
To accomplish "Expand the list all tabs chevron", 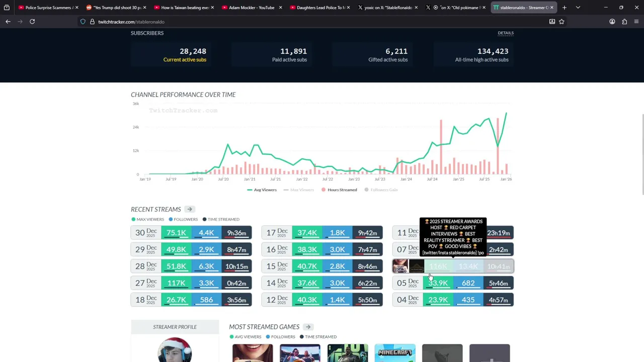I will pyautogui.click(x=578, y=8).
